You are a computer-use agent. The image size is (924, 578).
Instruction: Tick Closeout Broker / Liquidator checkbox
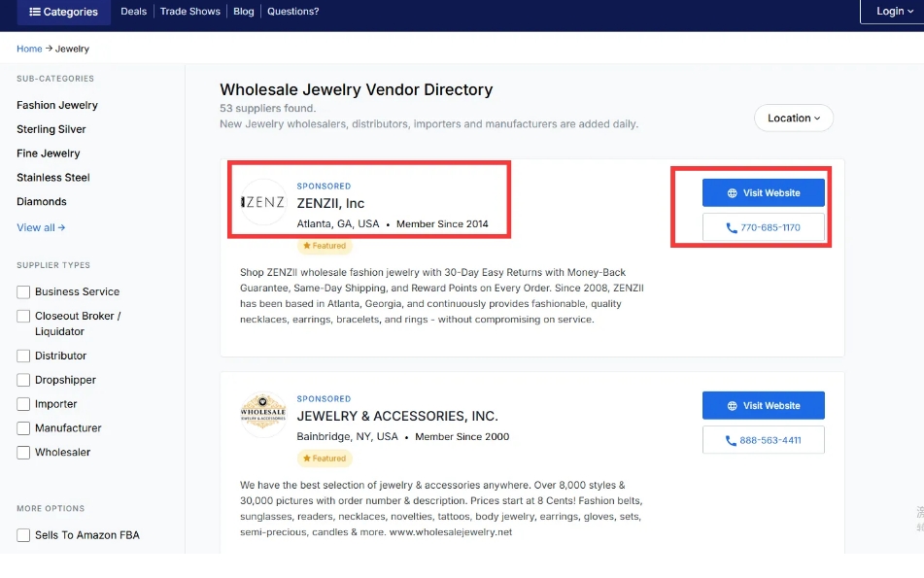tap(23, 317)
